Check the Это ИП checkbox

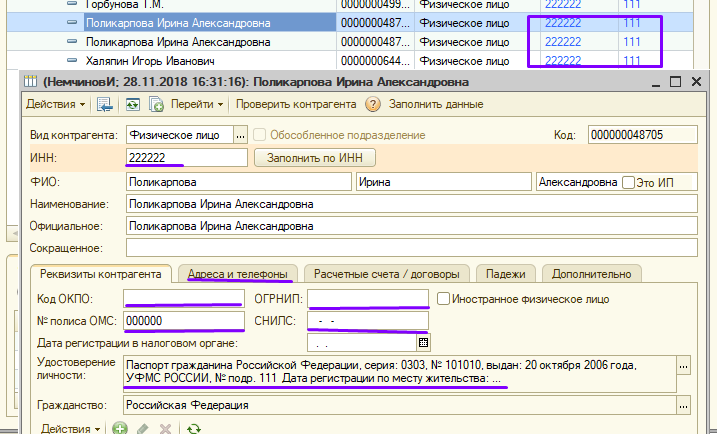629,182
